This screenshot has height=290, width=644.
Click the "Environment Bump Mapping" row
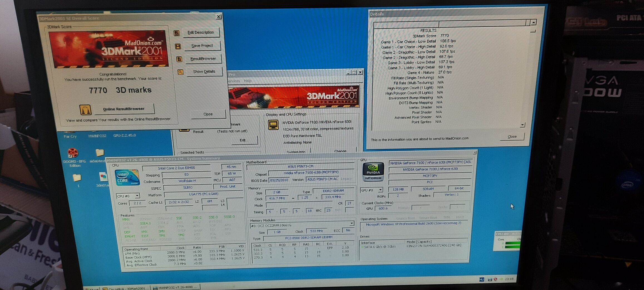[x=416, y=98]
